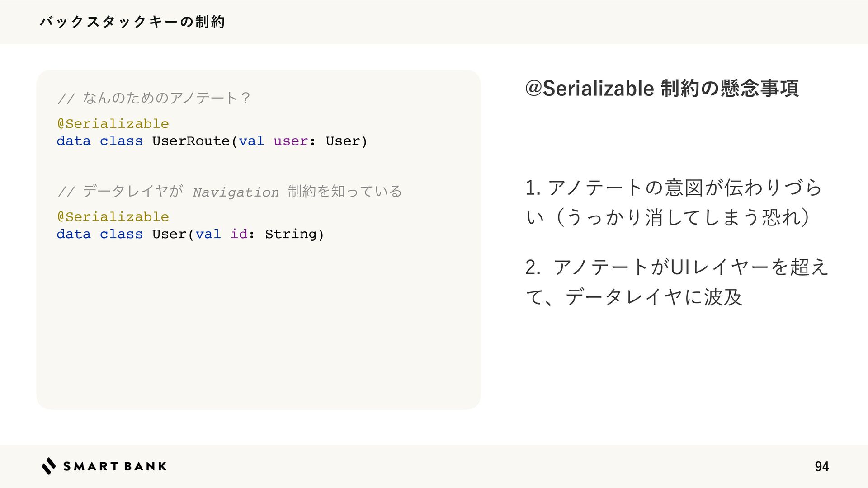This screenshot has height=488, width=868.
Task: Click list item 2 about UIレイヤー
Action: point(677,282)
